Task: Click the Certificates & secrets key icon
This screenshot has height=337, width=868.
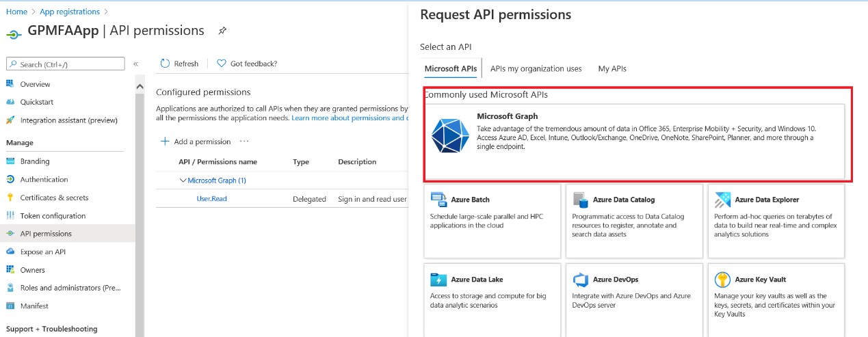Action: pyautogui.click(x=10, y=198)
